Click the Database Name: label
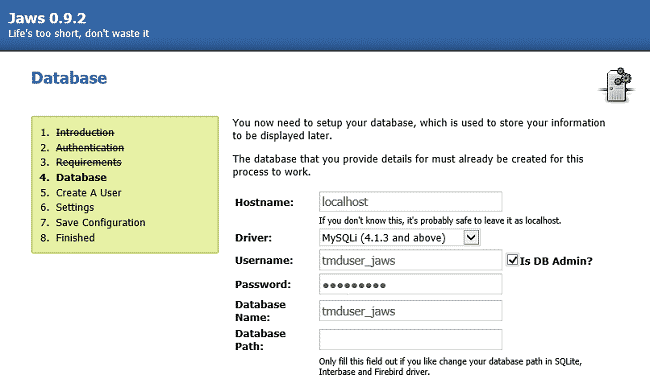This screenshot has height=379, width=650. pos(260,311)
